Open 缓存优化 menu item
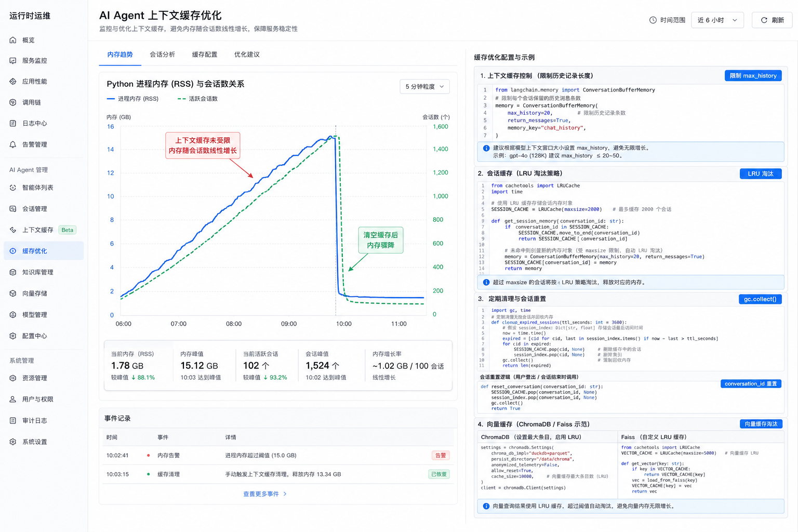The image size is (798, 532). click(x=44, y=251)
